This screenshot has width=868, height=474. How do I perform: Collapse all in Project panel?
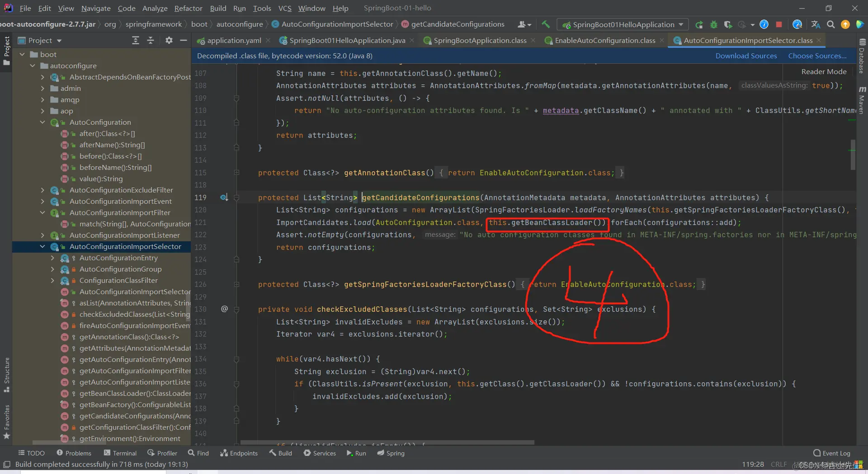(x=151, y=41)
